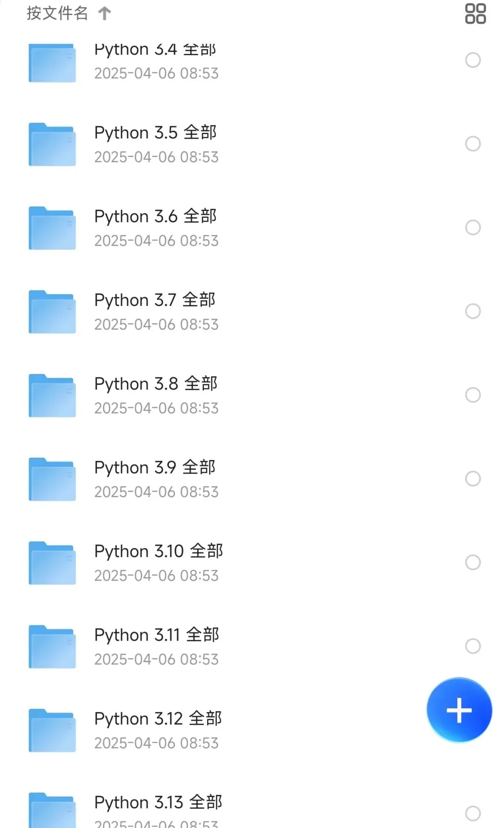The image size is (504, 828).
Task: Select the Python 3.5 radio button
Action: (x=473, y=144)
